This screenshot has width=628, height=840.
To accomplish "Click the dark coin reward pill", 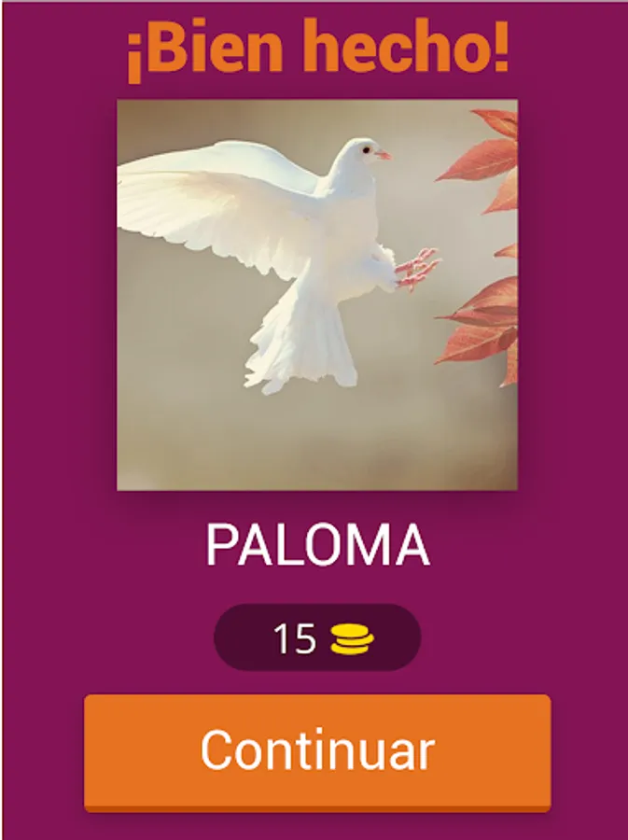I will click(317, 637).
